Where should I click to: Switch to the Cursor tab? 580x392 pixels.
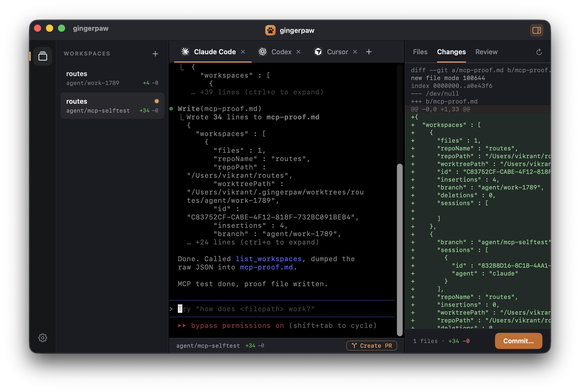335,52
